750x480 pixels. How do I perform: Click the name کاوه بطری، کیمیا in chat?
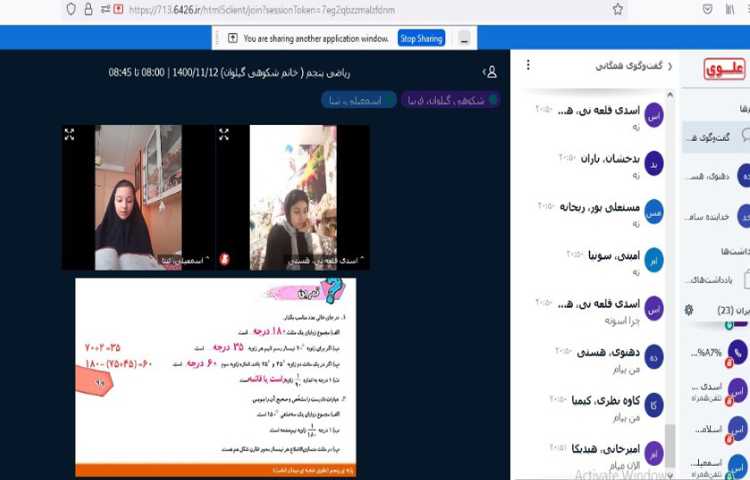pyautogui.click(x=606, y=401)
